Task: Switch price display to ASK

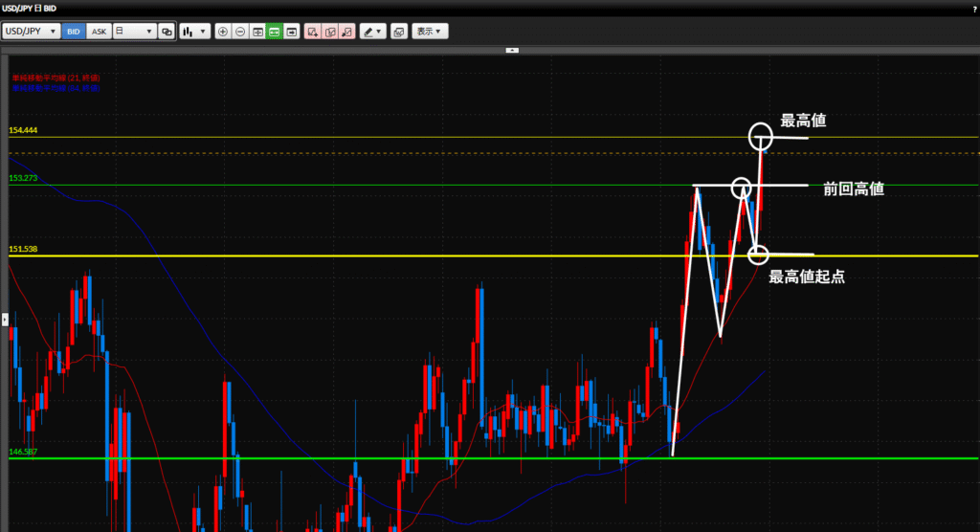Action: click(99, 32)
